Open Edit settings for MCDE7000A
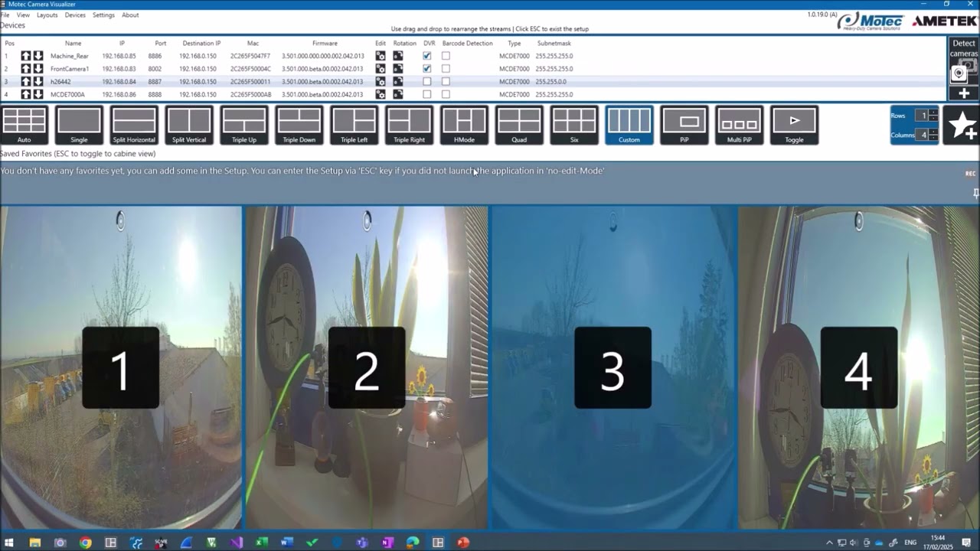980x551 pixels. pyautogui.click(x=381, y=95)
